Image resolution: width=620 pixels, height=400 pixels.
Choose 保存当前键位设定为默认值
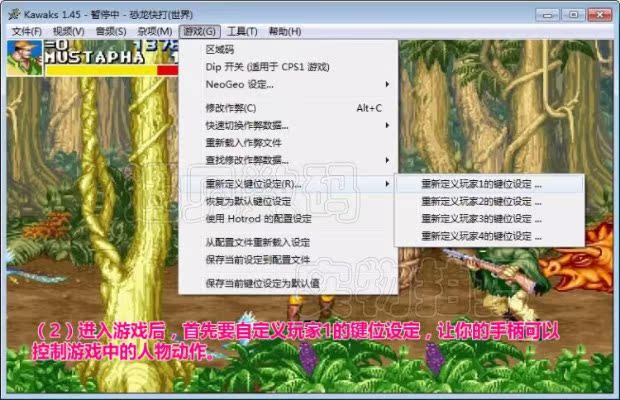point(288,283)
